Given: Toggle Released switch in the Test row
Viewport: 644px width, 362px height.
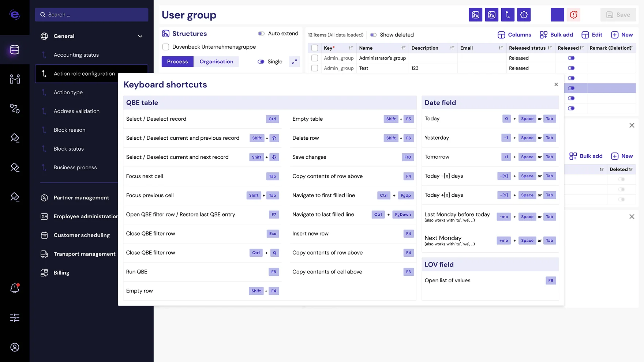Looking at the screenshot, I should (x=571, y=68).
